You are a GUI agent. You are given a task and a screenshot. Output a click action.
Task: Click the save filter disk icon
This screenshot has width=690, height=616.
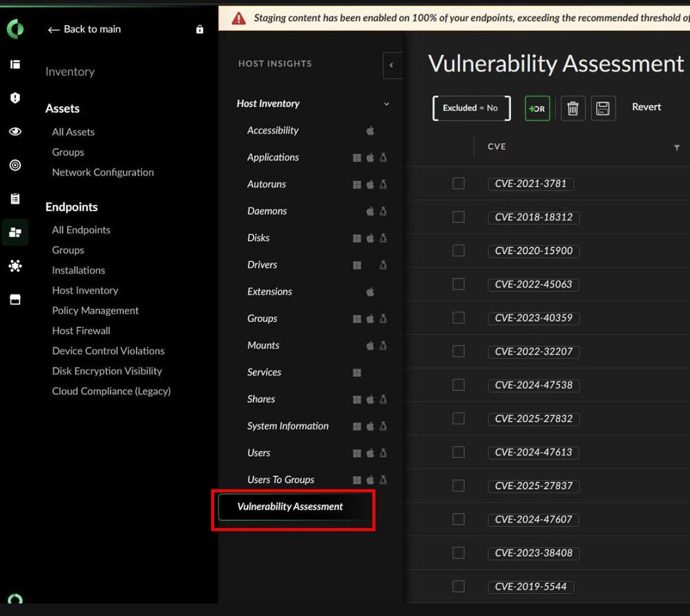[603, 108]
